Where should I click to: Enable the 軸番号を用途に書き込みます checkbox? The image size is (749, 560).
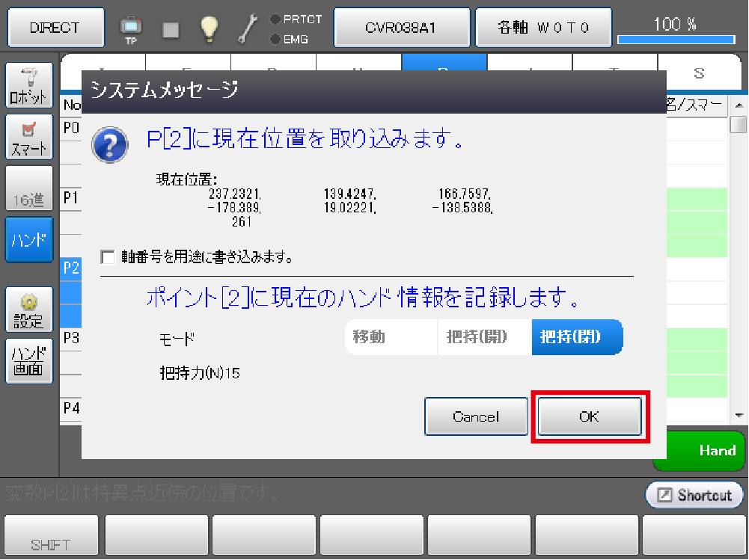108,257
